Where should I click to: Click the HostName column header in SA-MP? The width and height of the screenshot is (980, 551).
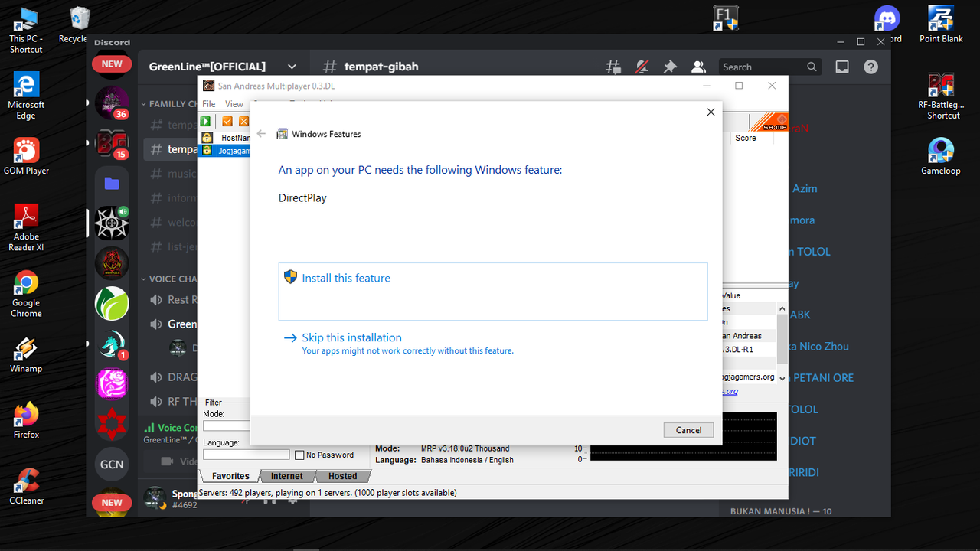coord(235,138)
